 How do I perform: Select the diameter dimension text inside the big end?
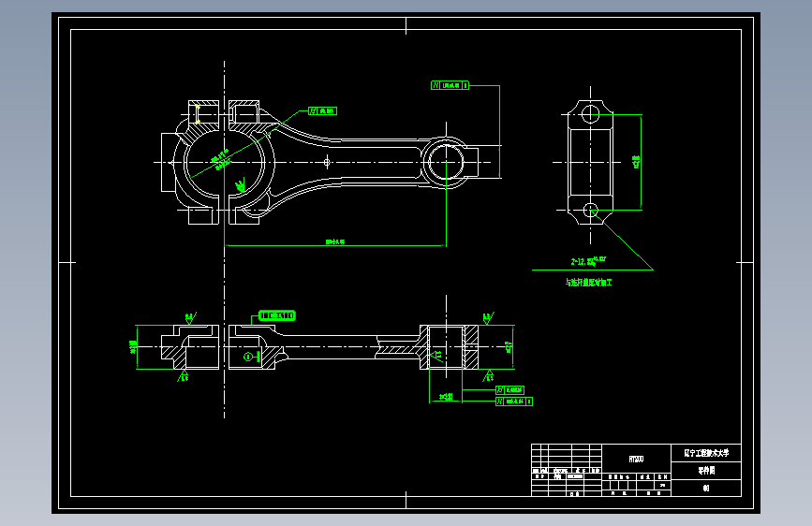click(221, 159)
